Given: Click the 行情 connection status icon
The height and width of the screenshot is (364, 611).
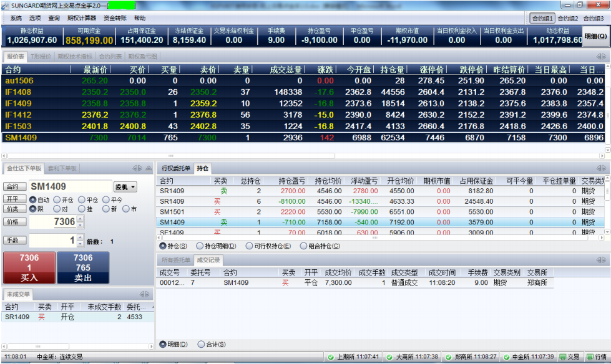Looking at the screenshot, I should [590, 357].
